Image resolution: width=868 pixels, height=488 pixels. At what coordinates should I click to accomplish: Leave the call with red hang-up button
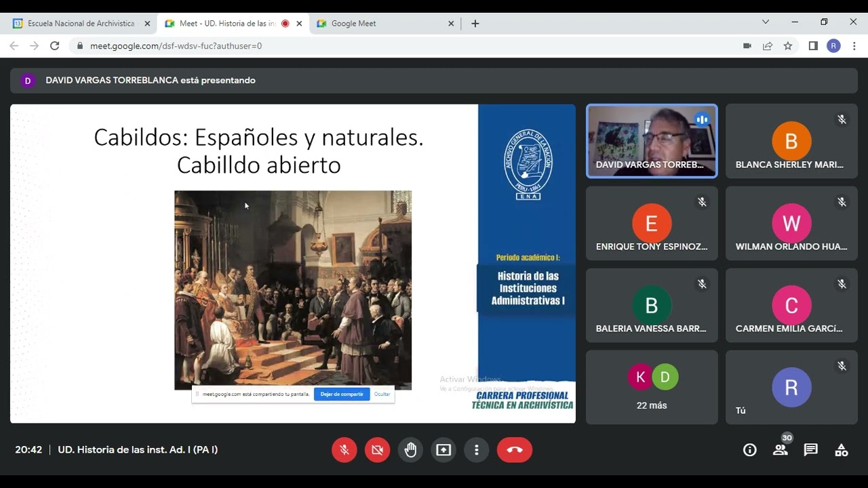pyautogui.click(x=515, y=450)
